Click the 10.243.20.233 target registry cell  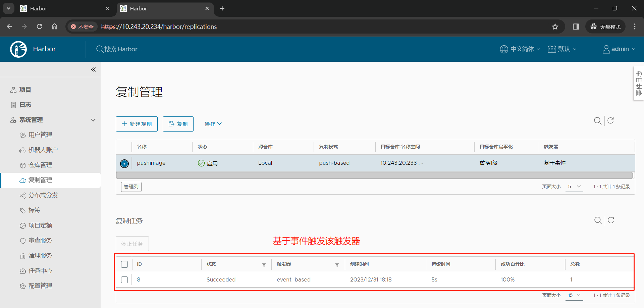pyautogui.click(x=401, y=163)
